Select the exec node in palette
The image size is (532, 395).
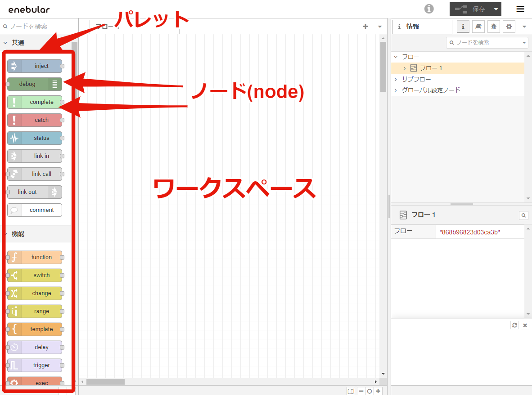click(x=35, y=382)
